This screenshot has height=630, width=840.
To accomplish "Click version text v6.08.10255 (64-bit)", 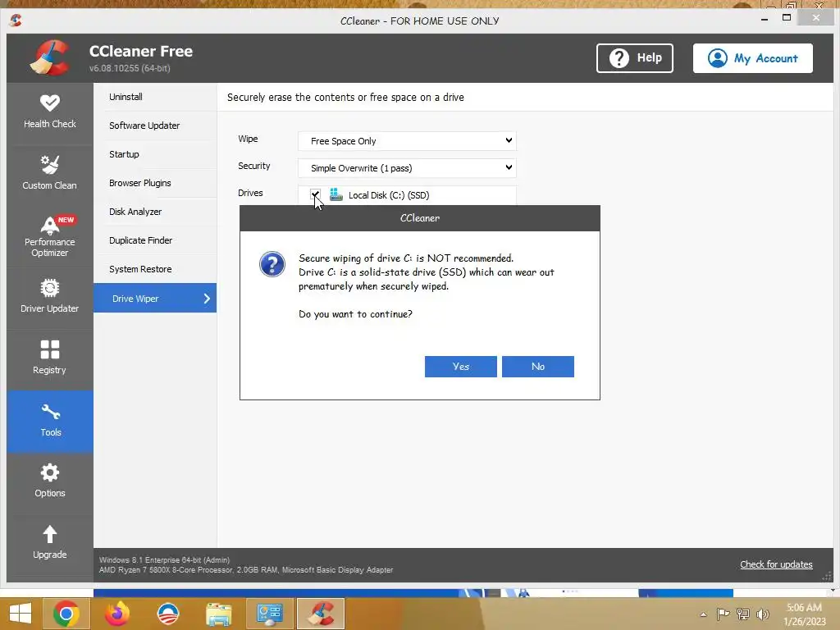I will pos(130,68).
